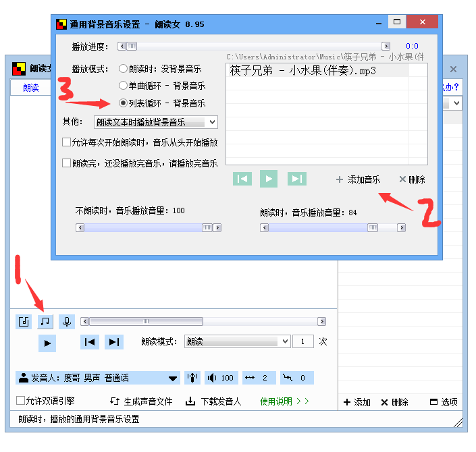Click the volume 100 speaker button
Viewport: 476px width, 452px height.
tap(221, 378)
